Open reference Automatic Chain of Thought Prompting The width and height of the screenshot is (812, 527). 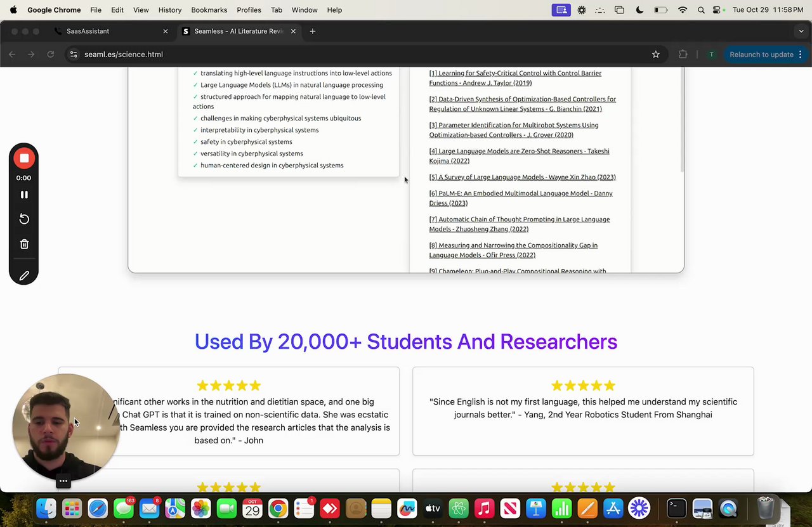(519, 224)
